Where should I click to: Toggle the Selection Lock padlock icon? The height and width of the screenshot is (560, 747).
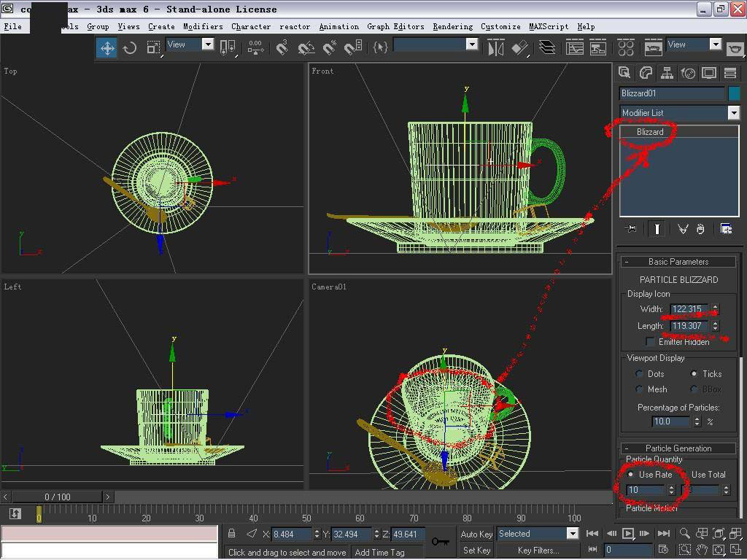231,534
